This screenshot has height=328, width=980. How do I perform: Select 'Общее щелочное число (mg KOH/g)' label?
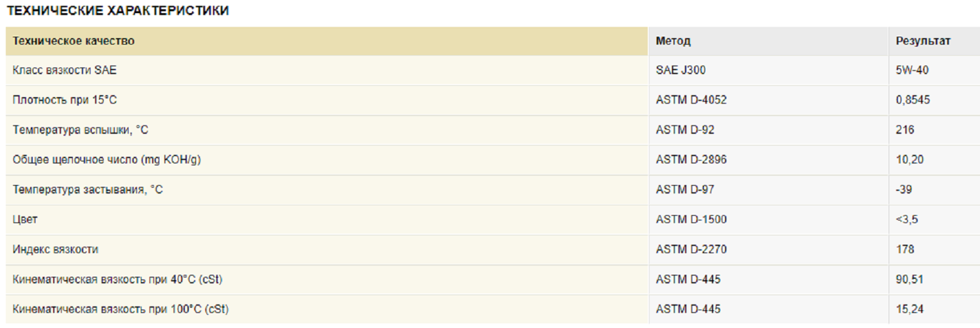pos(107,160)
